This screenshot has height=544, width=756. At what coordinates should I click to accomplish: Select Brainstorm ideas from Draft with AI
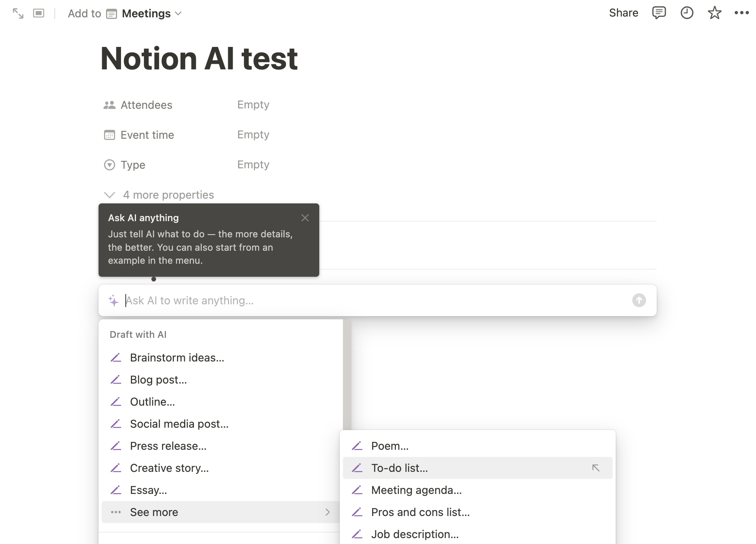tap(177, 358)
